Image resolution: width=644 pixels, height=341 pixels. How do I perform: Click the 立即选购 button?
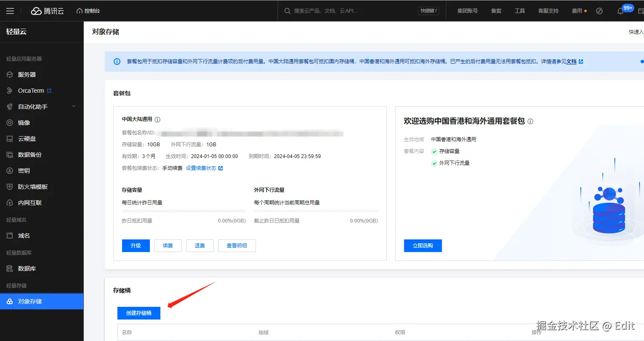tap(423, 246)
